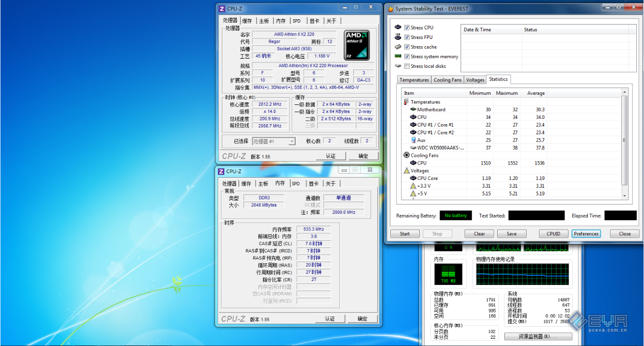
Task: Click the Statistics list scroll-down arrow
Action: (625, 196)
